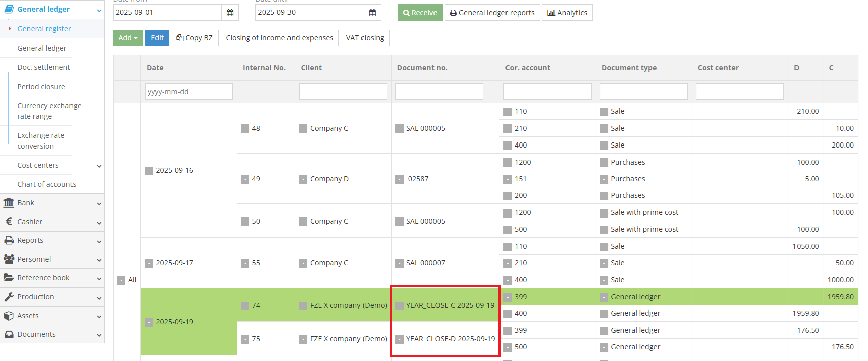Open Chart of accounts page
868x361 pixels.
click(47, 184)
